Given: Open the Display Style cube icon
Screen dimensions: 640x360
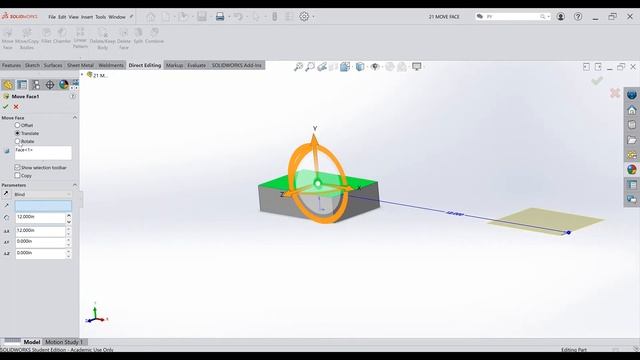Looking at the screenshot, I should (x=360, y=67).
